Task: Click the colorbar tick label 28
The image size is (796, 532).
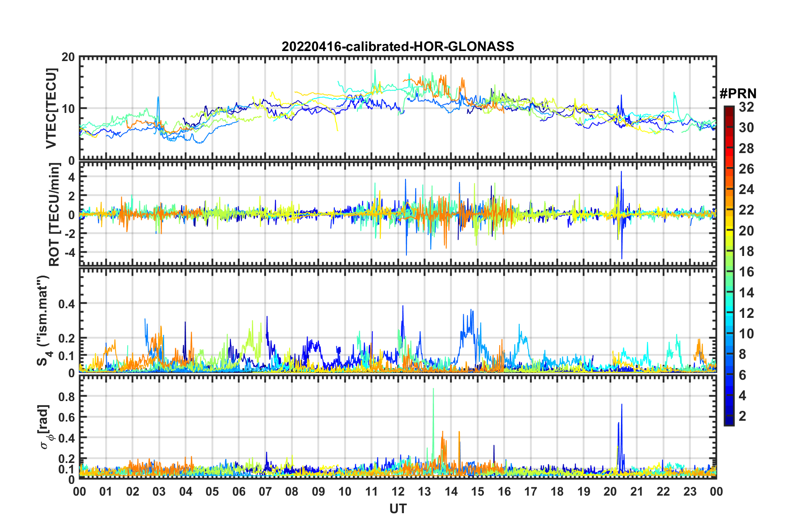Action: point(746,148)
